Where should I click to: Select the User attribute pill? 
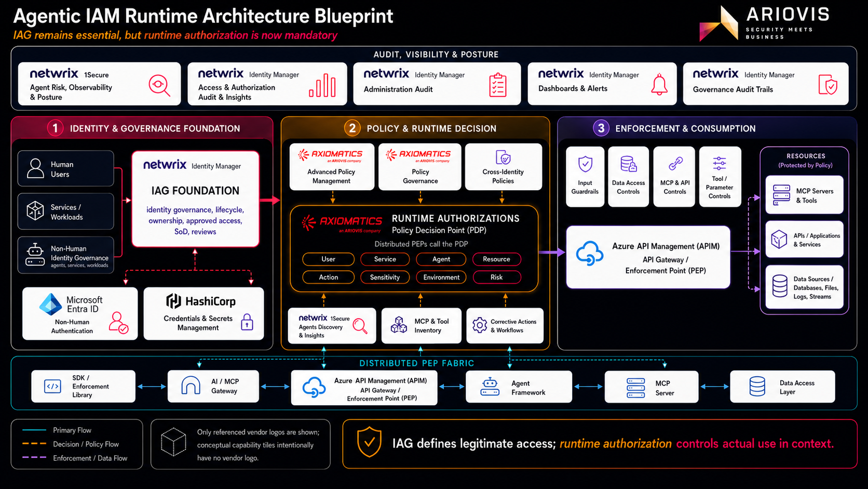(328, 259)
